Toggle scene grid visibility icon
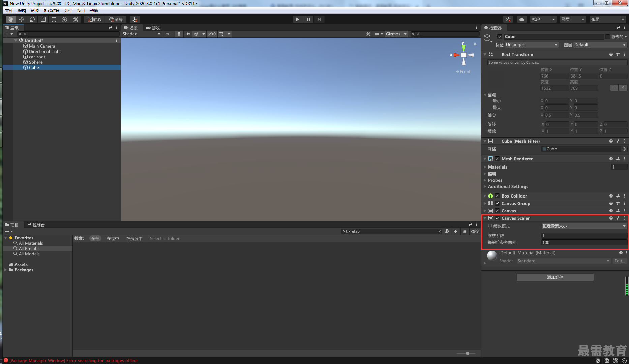The width and height of the screenshot is (629, 364). pyautogui.click(x=221, y=34)
